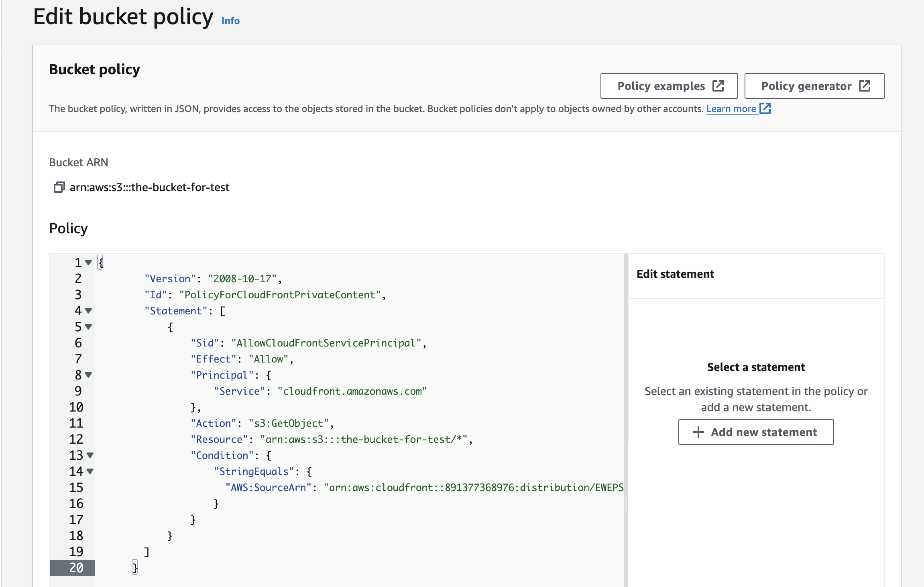Open the Policy generator

point(806,86)
